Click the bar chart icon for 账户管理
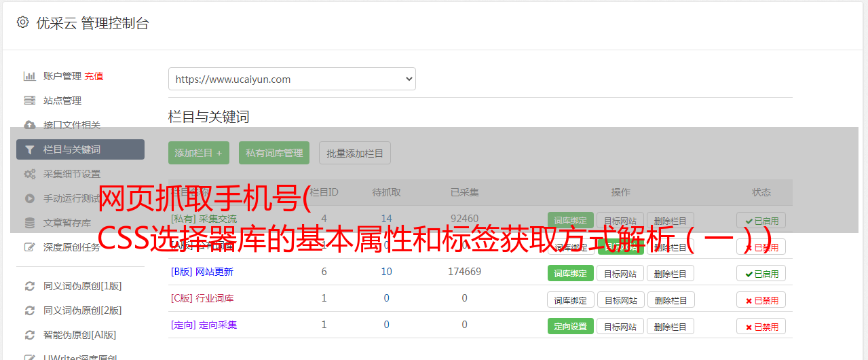 point(30,76)
